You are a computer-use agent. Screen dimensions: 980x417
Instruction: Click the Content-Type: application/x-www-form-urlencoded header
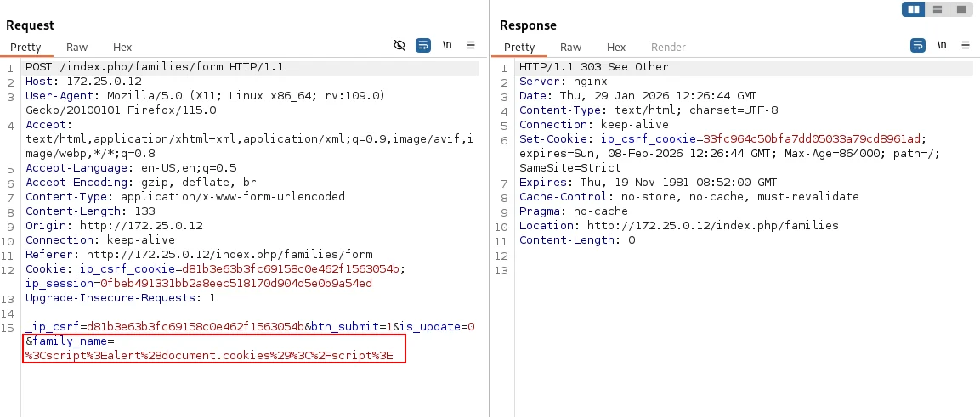click(x=185, y=197)
